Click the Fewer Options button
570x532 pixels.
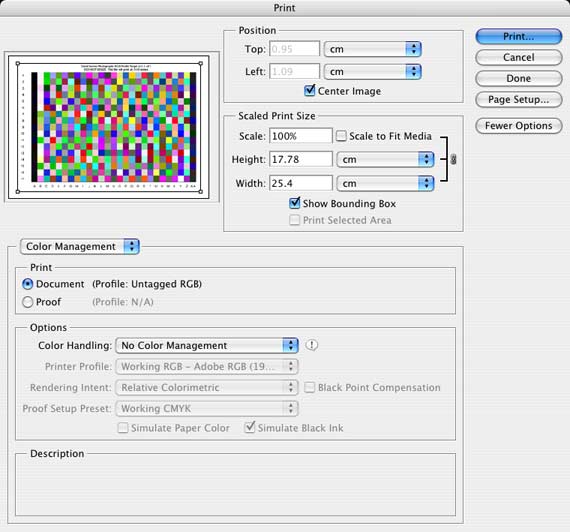pyautogui.click(x=518, y=126)
